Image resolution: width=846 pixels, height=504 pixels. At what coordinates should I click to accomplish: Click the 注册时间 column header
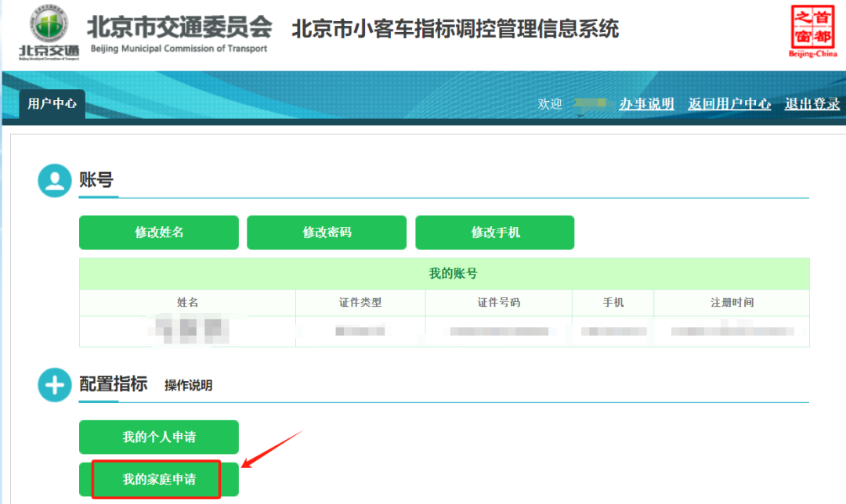(732, 302)
